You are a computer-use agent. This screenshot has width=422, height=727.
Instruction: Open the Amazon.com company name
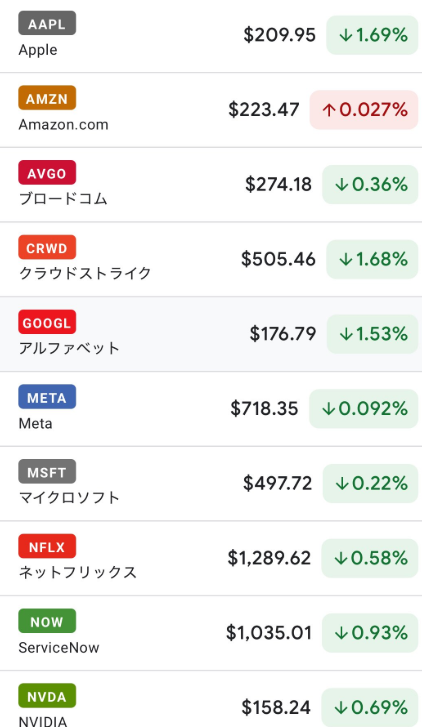coord(64,125)
